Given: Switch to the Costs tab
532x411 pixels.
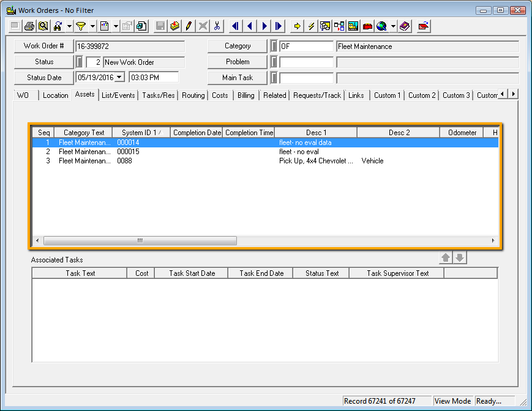Looking at the screenshot, I should [x=220, y=95].
